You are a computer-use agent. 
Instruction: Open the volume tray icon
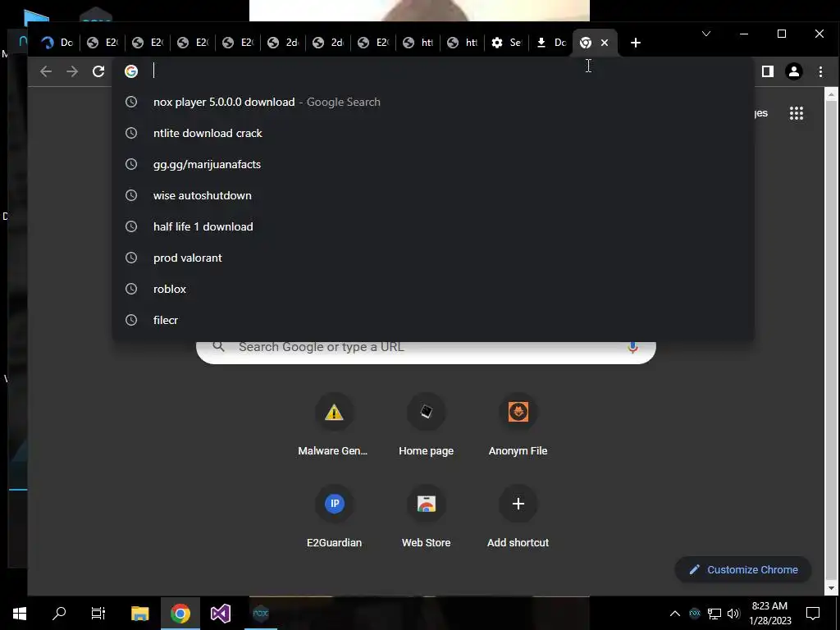tap(733, 614)
